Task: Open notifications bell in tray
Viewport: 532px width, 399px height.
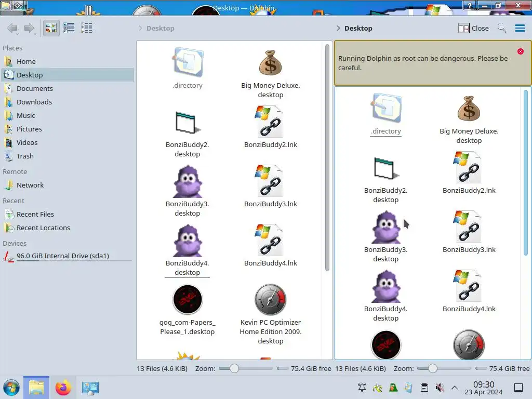Action: [362, 388]
